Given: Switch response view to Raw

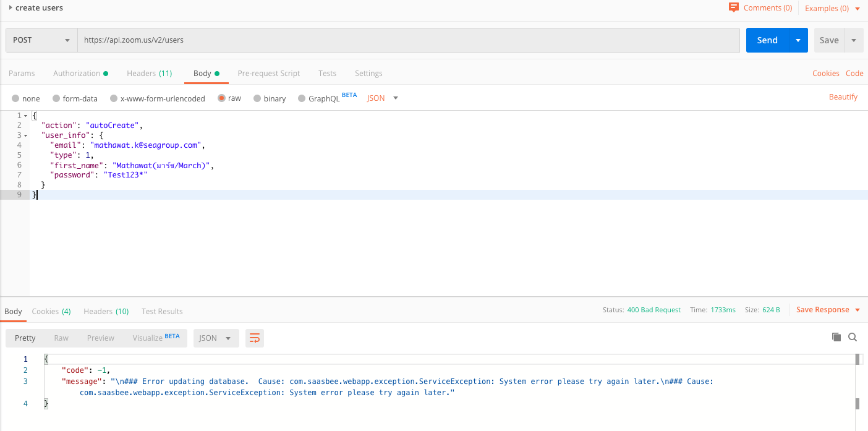Looking at the screenshot, I should (61, 338).
